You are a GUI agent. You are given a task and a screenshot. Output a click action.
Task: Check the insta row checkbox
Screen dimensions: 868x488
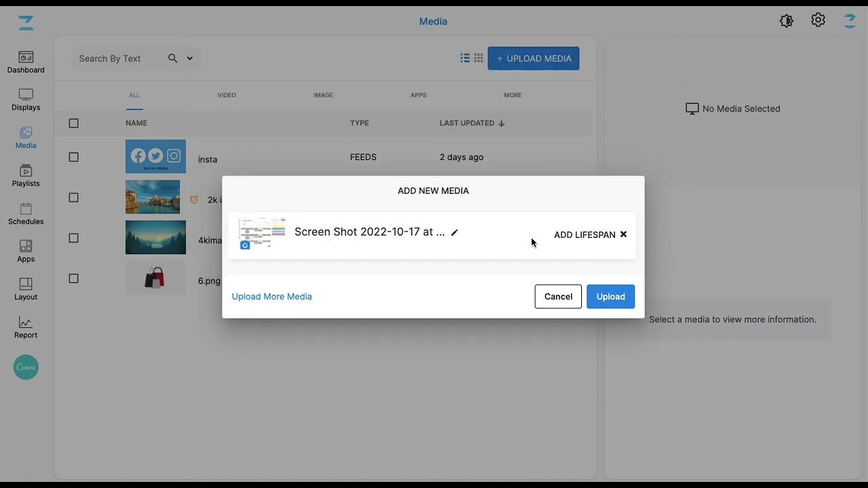pos(74,157)
